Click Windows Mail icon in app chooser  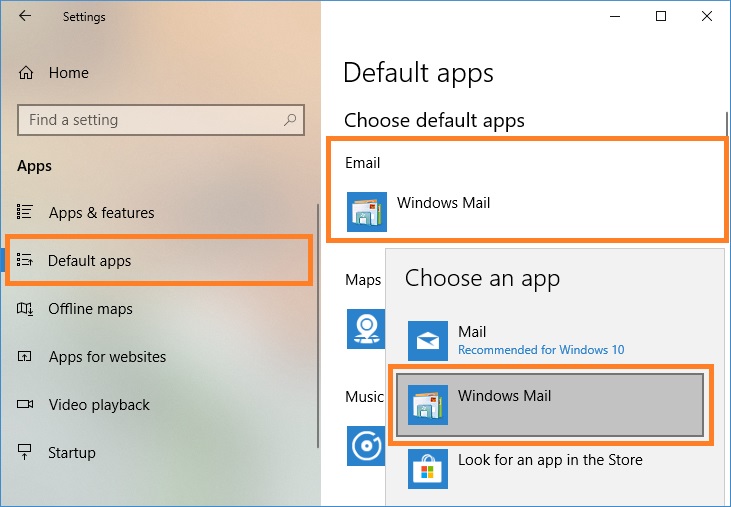point(428,404)
